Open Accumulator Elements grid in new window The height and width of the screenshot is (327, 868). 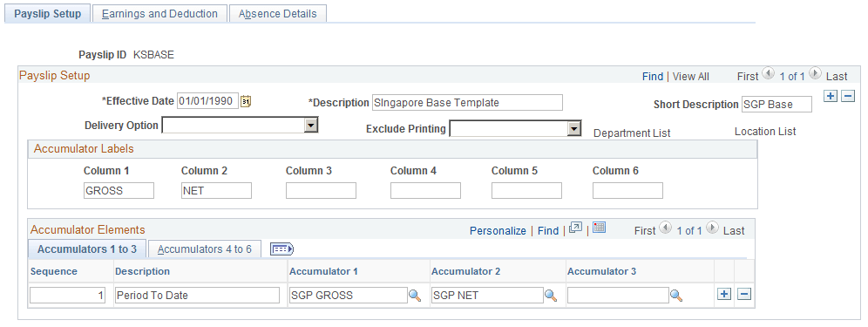click(576, 228)
